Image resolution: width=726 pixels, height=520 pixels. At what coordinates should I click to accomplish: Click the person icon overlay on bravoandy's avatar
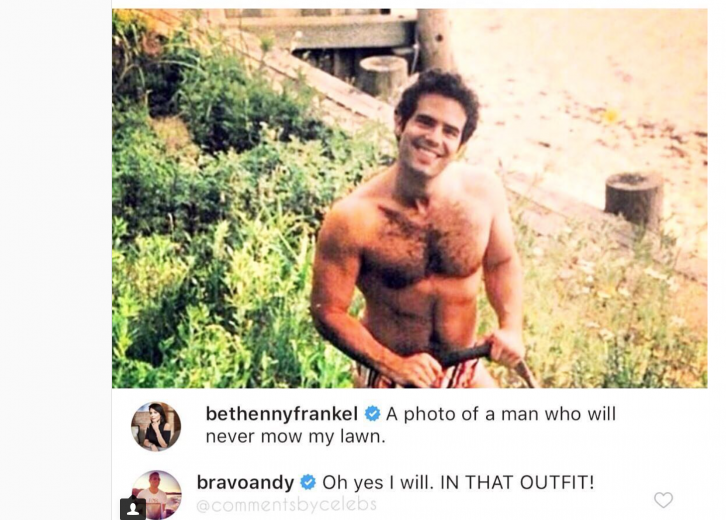tap(133, 509)
